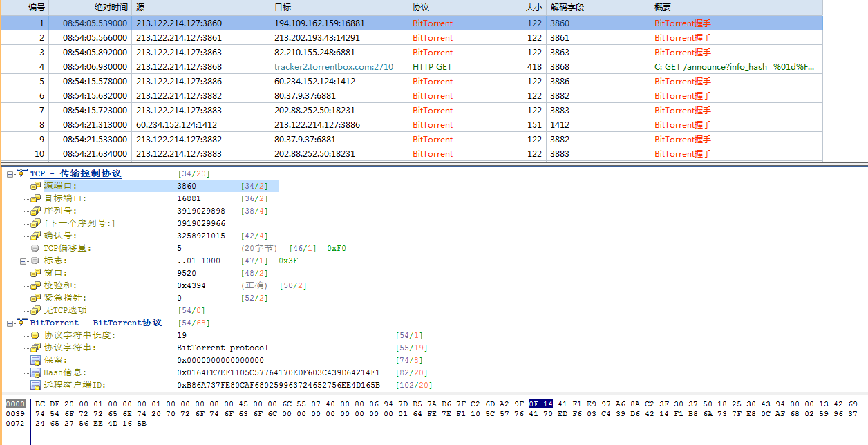Click the icon beside 序列号 field
This screenshot has width=868, height=445.
click(x=36, y=211)
